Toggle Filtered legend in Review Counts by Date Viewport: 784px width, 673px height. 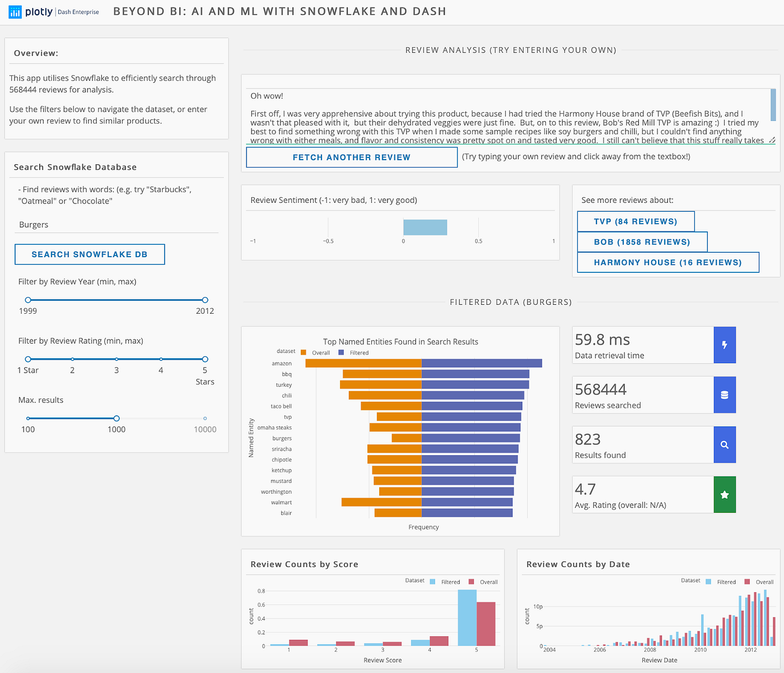click(721, 582)
